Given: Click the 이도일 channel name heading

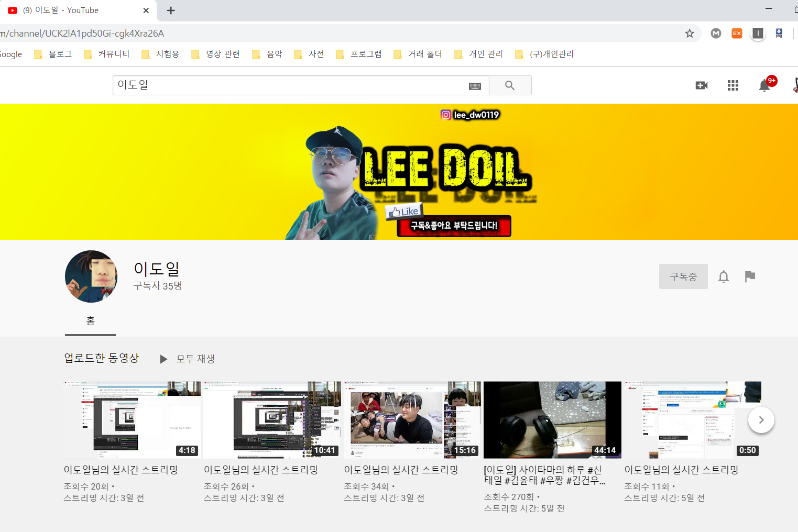Looking at the screenshot, I should (157, 269).
